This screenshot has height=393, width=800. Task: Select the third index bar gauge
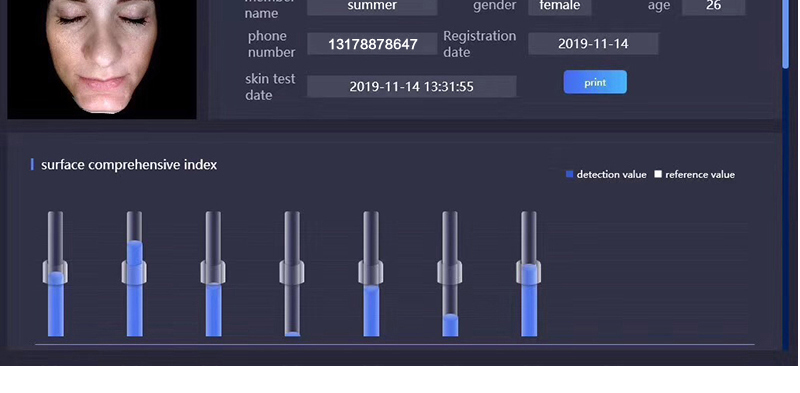pos(213,274)
